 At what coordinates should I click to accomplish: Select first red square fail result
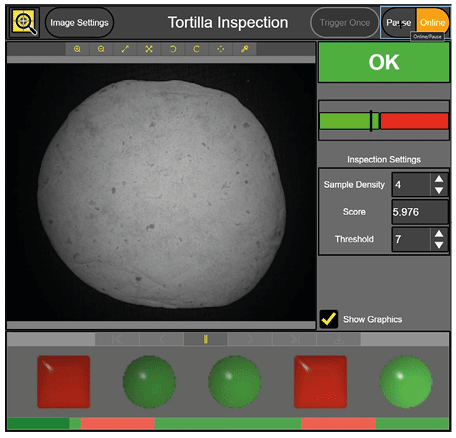[64, 382]
